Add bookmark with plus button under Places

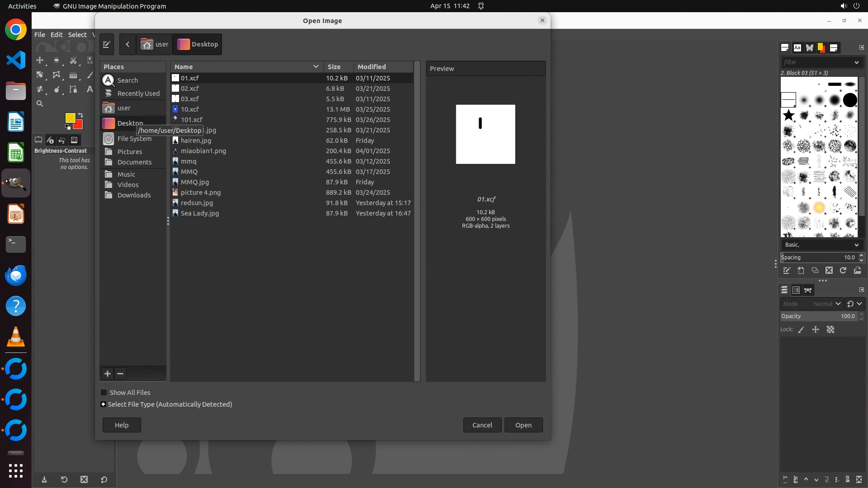108,374
